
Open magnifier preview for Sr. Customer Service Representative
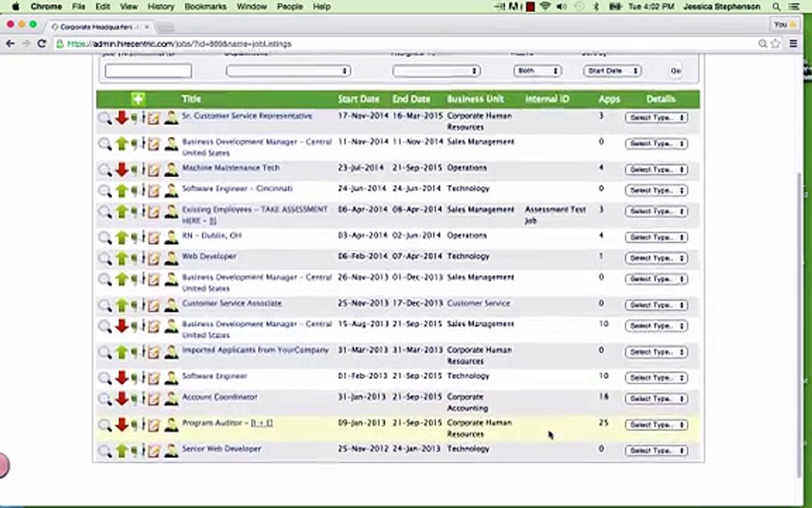pyautogui.click(x=104, y=119)
